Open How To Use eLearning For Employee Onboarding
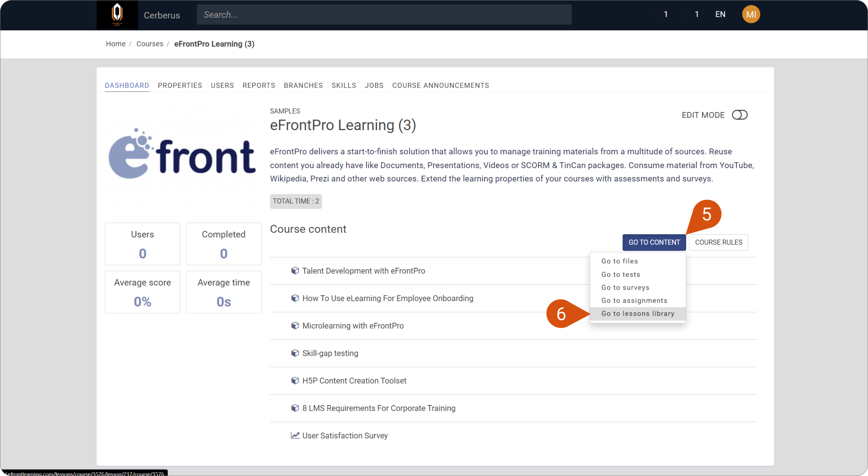The image size is (868, 476). pyautogui.click(x=388, y=298)
